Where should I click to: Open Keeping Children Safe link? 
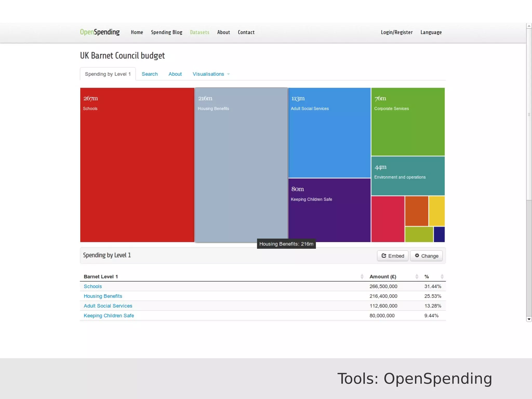[109, 316]
